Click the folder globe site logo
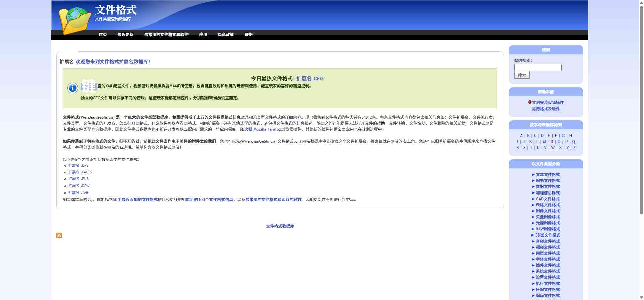This screenshot has width=644, height=300. (74, 20)
